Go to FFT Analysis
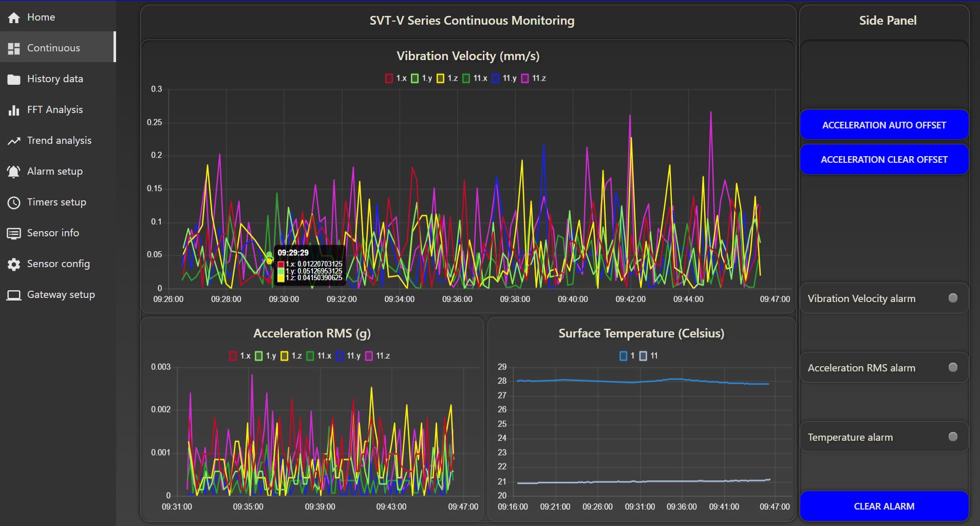 [x=58, y=109]
